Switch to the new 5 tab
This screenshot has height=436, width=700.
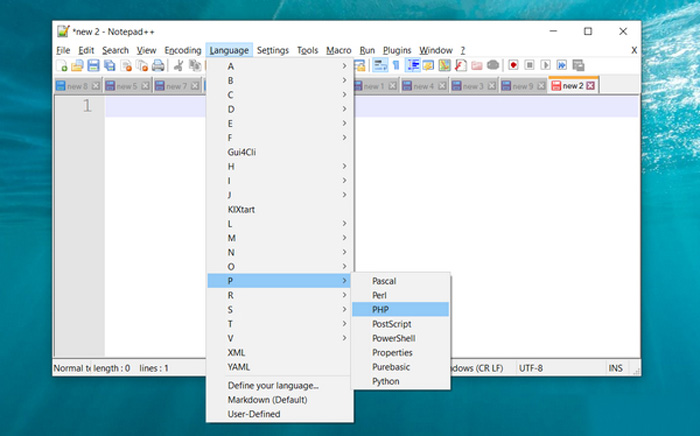coord(127,86)
